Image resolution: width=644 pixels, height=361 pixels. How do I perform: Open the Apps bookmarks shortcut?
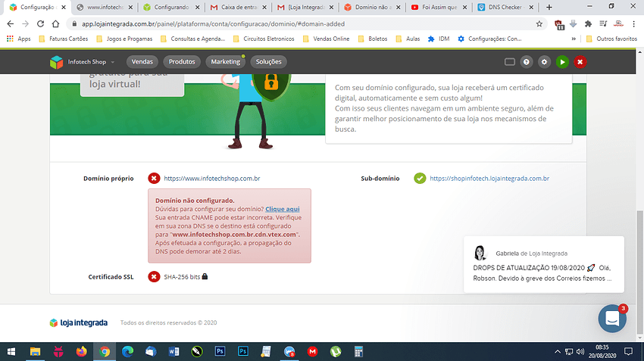pyautogui.click(x=19, y=39)
